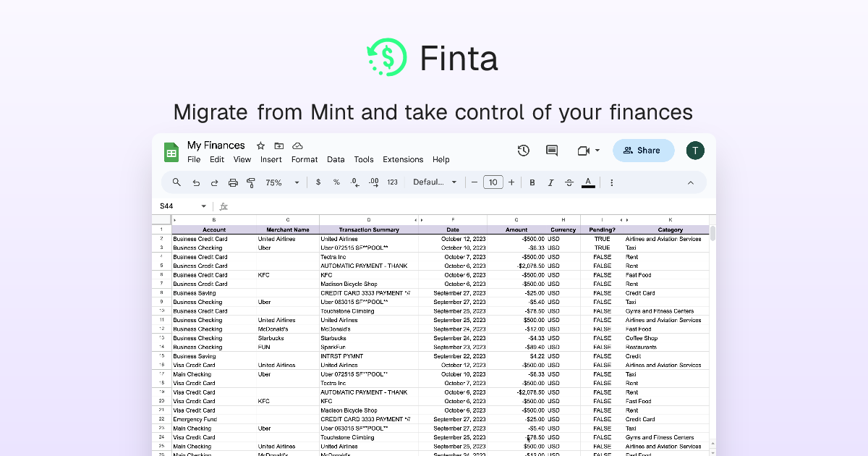
Task: Open the Default font dropdown
Action: (x=435, y=182)
